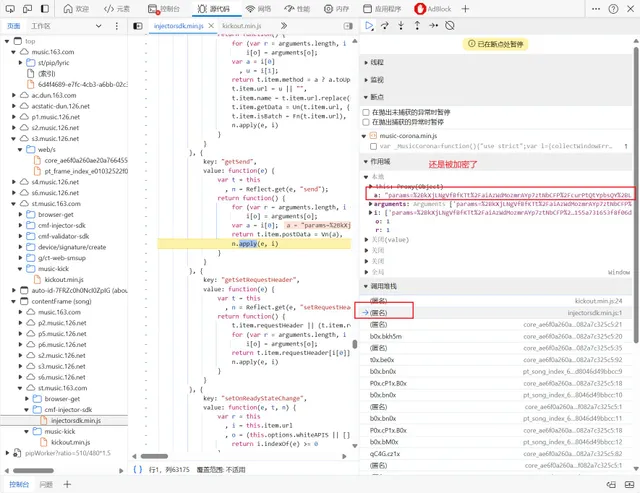The image size is (640, 493).
Task: Open Issues drawer tab at bottom
Action: click(x=46, y=484)
